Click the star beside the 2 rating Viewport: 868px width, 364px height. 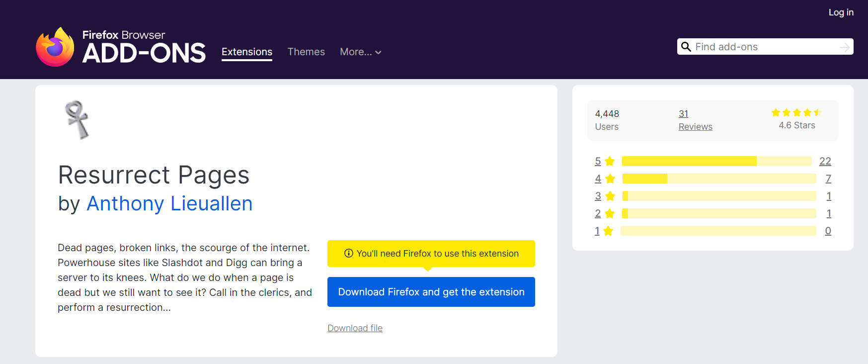point(610,213)
